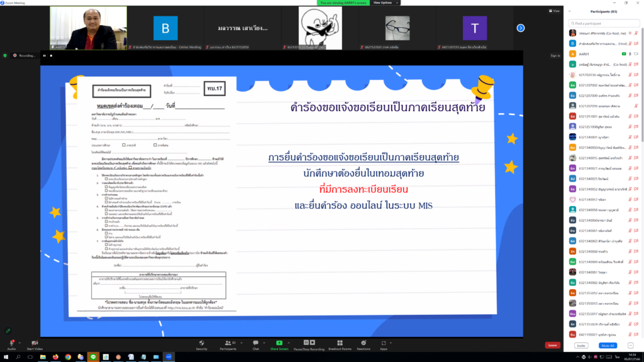Open audio options arrow beside Audio
Image resolution: width=644 pixels, height=362 pixels.
click(x=19, y=343)
